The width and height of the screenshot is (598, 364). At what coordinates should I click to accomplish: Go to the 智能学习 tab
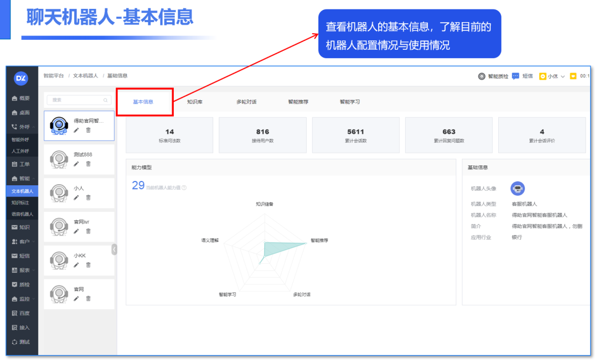point(350,102)
